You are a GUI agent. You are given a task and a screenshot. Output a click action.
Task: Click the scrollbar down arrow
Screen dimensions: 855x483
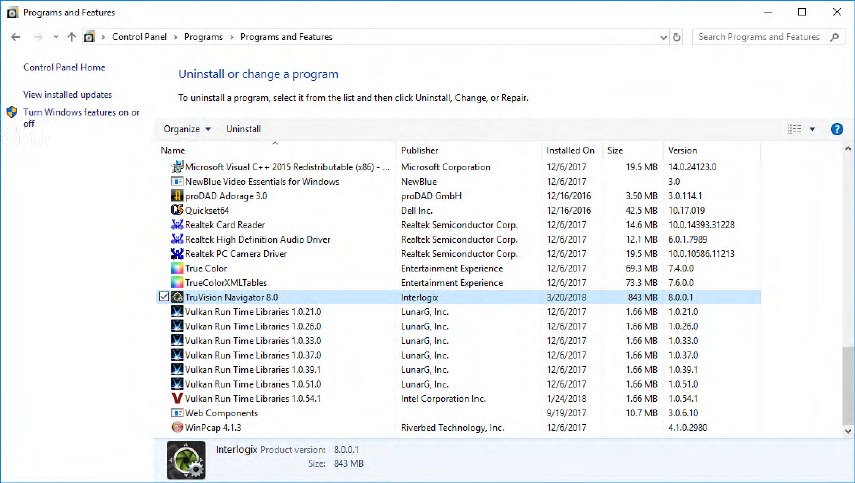(848, 431)
